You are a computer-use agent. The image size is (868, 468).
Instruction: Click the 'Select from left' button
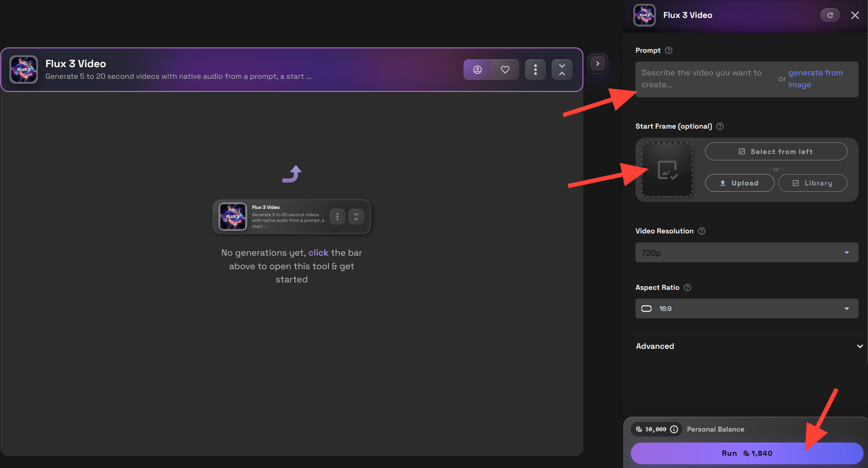tap(776, 151)
